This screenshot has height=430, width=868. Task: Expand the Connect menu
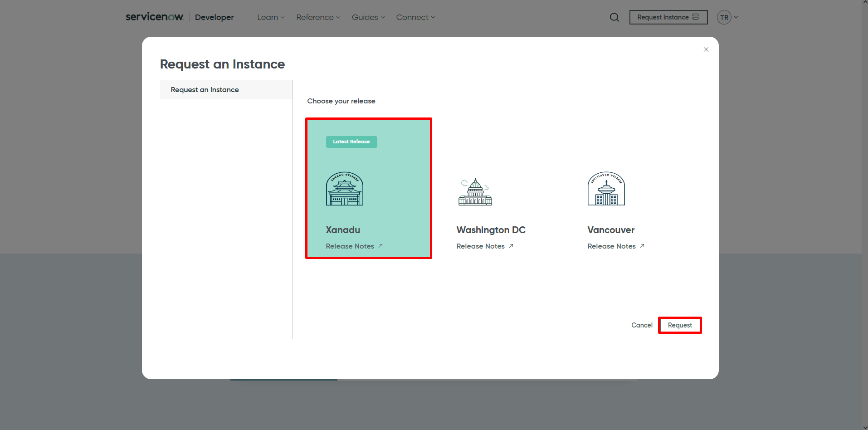(x=415, y=17)
